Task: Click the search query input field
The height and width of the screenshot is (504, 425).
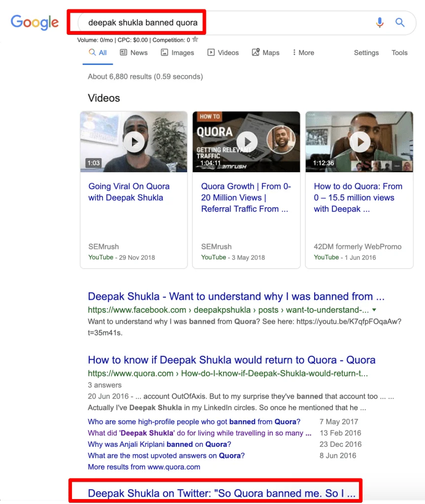Action: click(x=225, y=23)
